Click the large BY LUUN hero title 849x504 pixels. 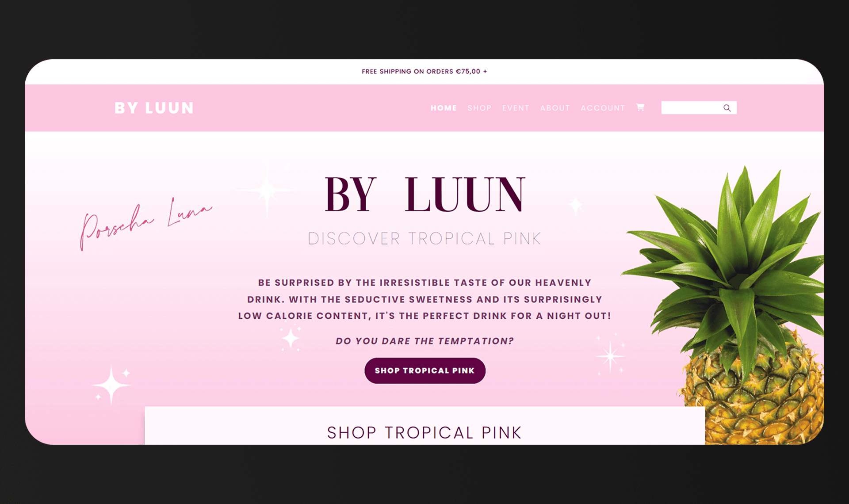425,195
